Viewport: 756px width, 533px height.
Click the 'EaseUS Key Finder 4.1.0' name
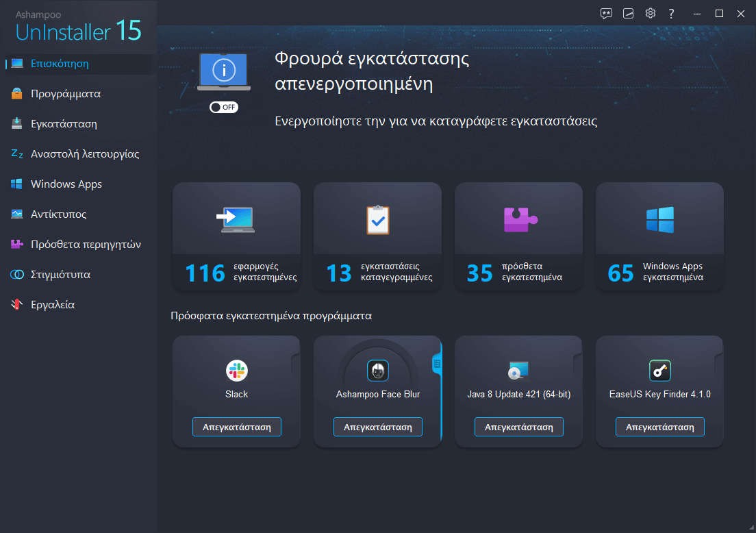pos(660,394)
